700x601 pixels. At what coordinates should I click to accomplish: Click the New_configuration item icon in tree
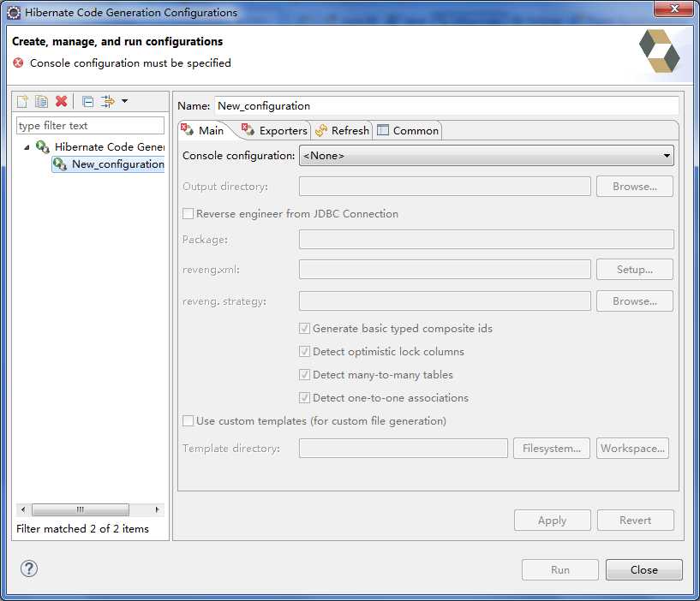pos(60,164)
